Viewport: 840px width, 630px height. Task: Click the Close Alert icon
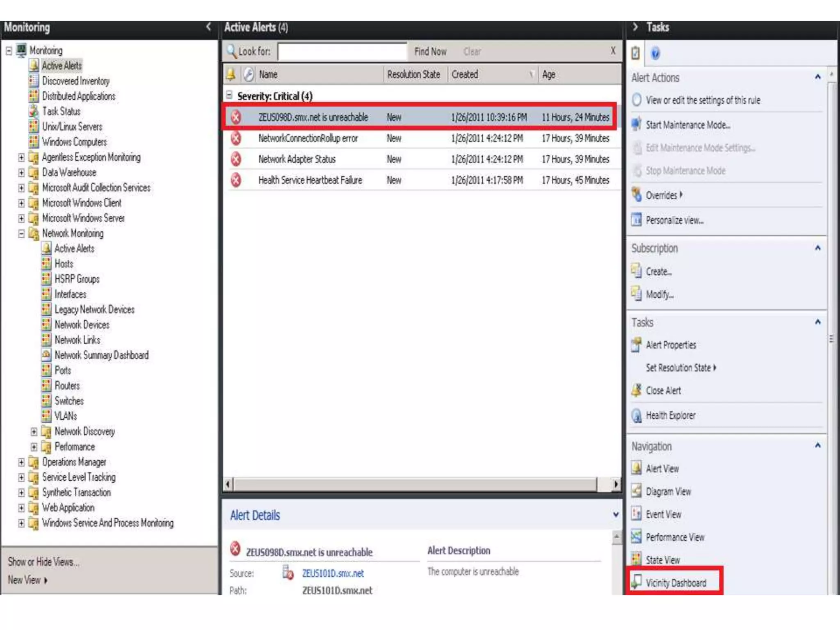(636, 390)
